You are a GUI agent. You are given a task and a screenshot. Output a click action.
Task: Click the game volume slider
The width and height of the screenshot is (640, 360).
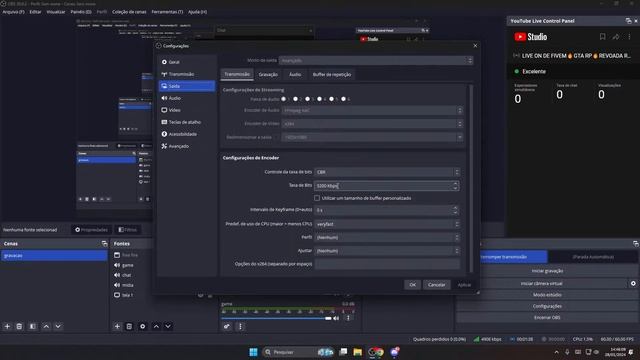(x=276, y=318)
